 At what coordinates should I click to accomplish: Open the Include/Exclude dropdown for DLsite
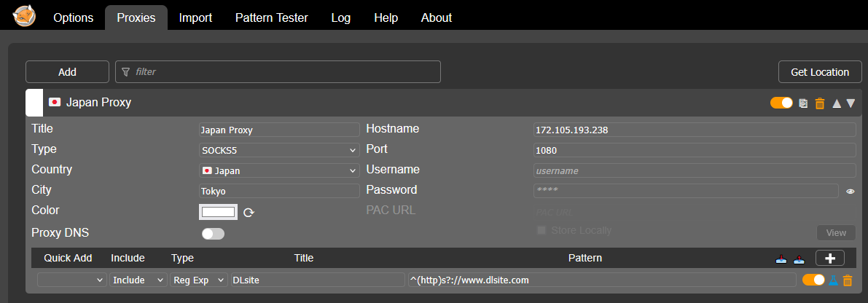pos(138,280)
